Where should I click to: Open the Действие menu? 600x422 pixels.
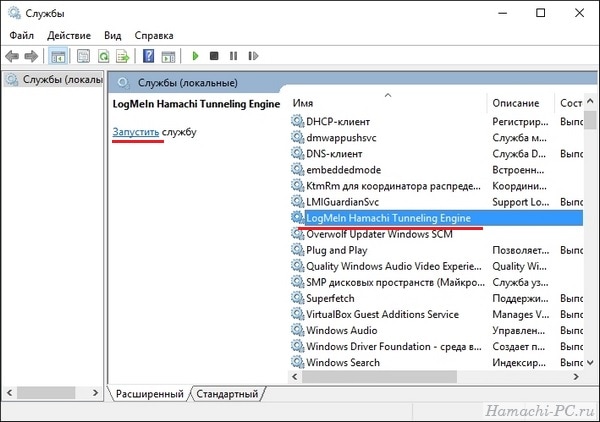pyautogui.click(x=69, y=36)
